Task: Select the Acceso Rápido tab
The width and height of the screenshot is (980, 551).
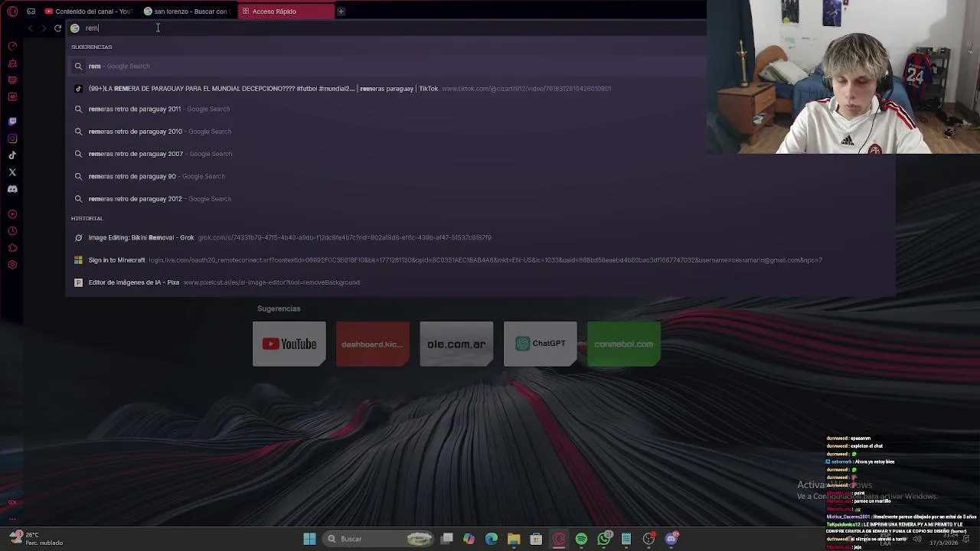Action: coord(286,11)
